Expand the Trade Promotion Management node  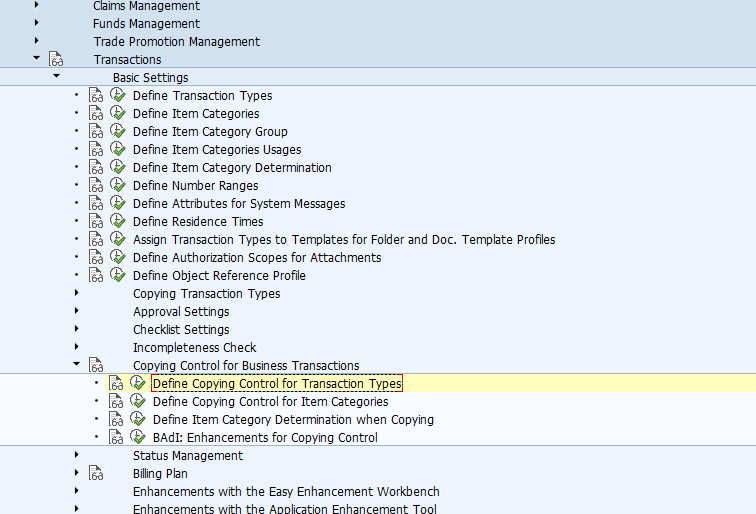click(x=36, y=41)
